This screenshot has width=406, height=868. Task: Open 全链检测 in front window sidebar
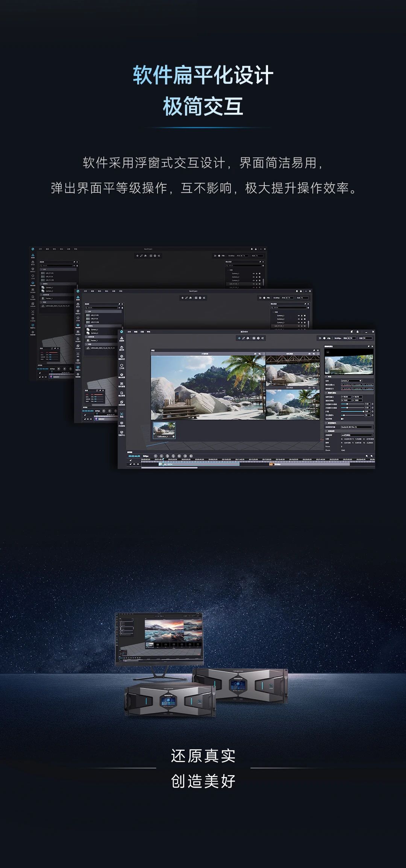tap(122, 403)
